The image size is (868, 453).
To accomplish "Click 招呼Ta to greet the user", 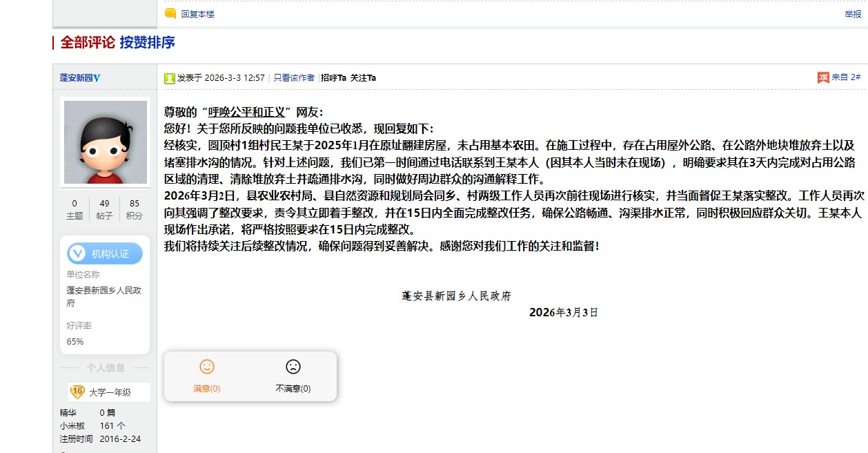I will (x=333, y=78).
